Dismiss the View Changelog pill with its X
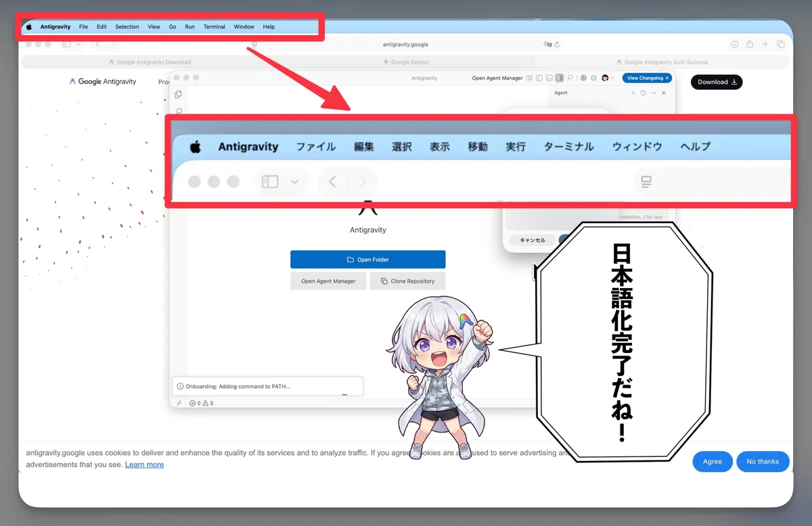 coord(667,78)
